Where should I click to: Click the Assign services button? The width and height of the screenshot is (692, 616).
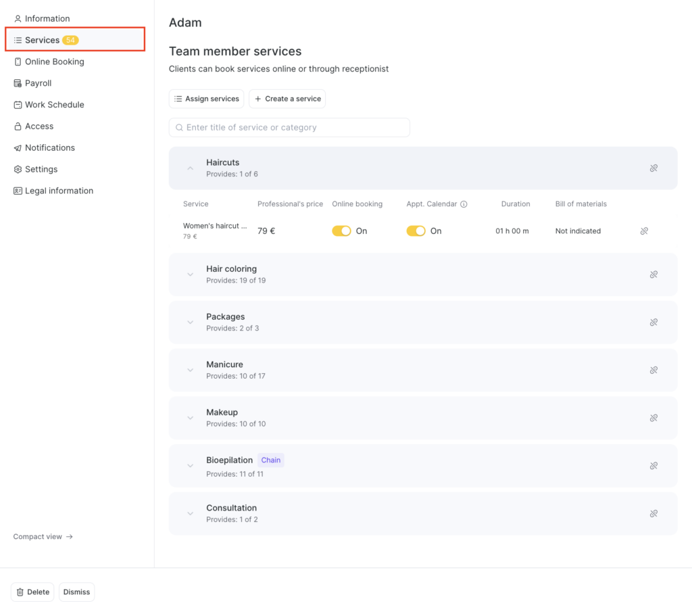tap(206, 99)
